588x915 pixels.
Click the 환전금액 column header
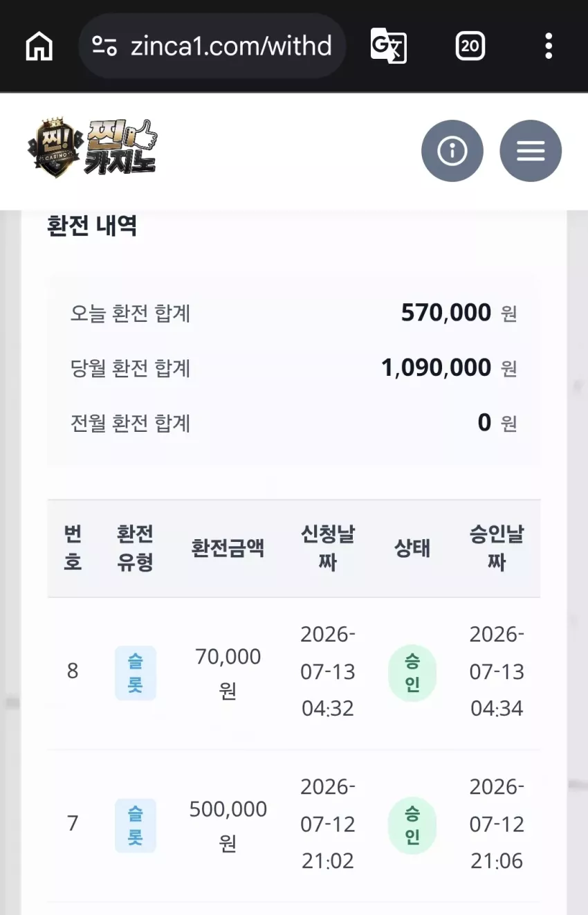click(228, 548)
